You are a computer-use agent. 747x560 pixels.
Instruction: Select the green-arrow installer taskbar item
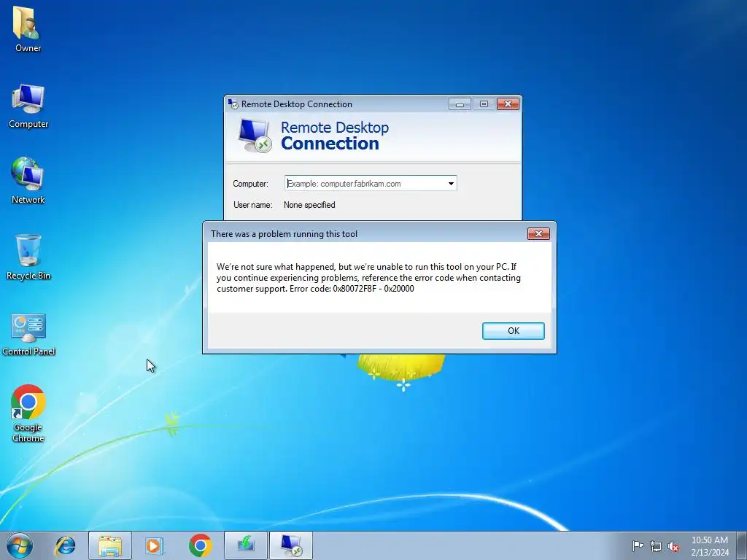pos(246,545)
